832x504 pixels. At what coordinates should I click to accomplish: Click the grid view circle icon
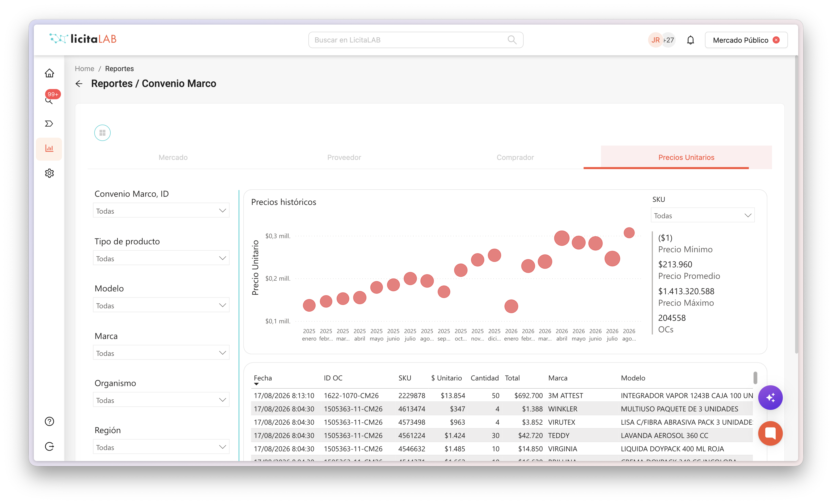click(102, 133)
